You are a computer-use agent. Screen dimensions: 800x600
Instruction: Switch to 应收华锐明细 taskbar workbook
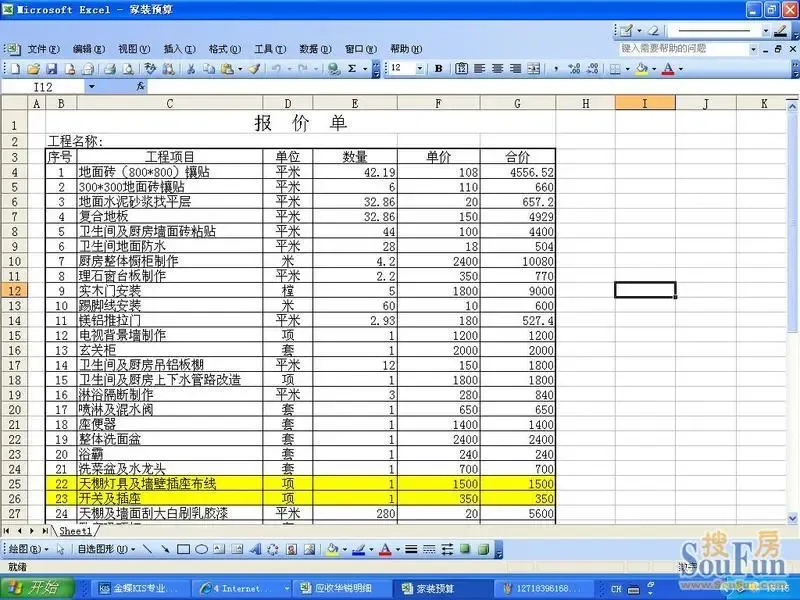click(x=343, y=588)
